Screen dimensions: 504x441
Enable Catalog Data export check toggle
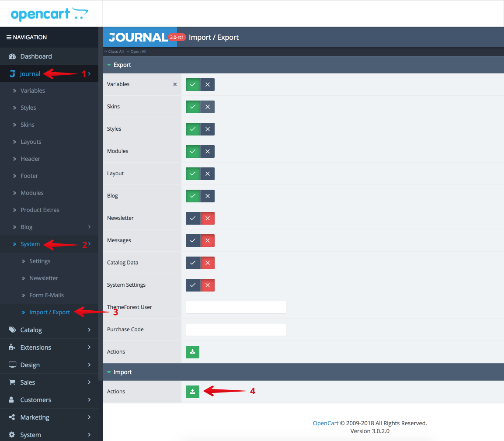193,263
